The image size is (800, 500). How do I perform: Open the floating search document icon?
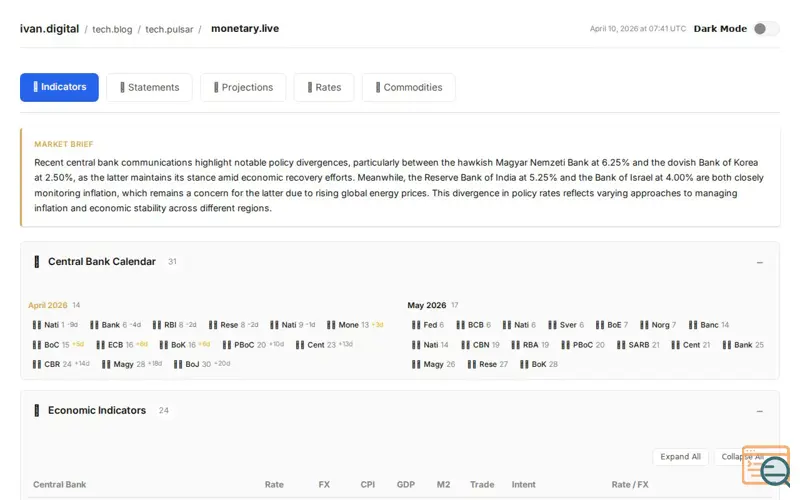[x=766, y=465]
